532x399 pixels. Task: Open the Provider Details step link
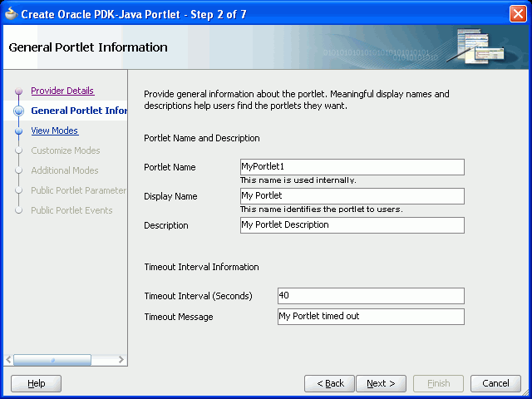point(62,91)
